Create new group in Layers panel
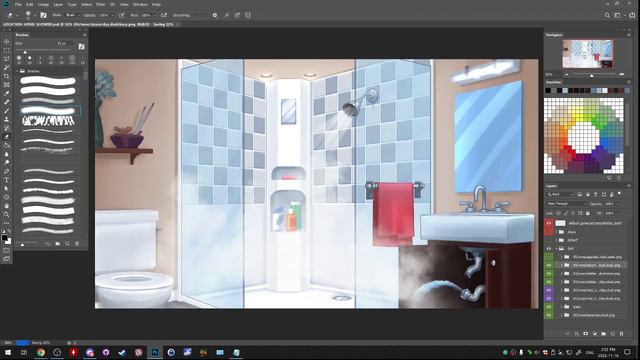640x360 pixels. tap(604, 334)
